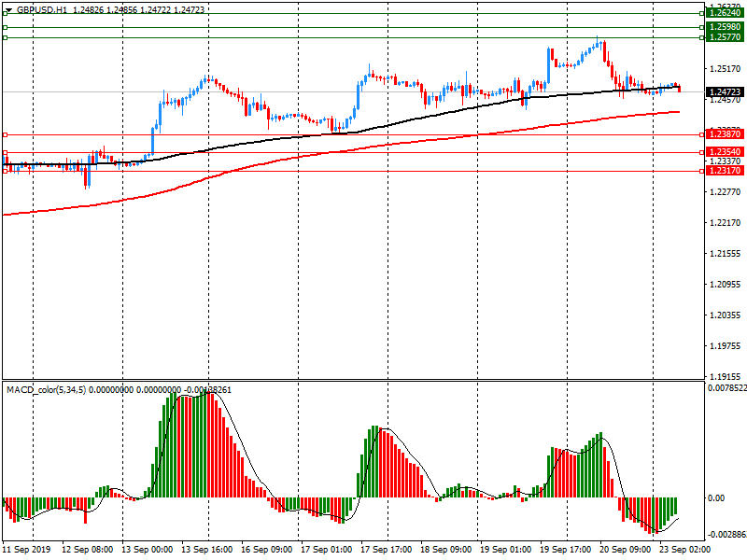Click the 18 Sep 09:00 time label
Image resolution: width=747 pixels, height=560 pixels.
coord(446,550)
